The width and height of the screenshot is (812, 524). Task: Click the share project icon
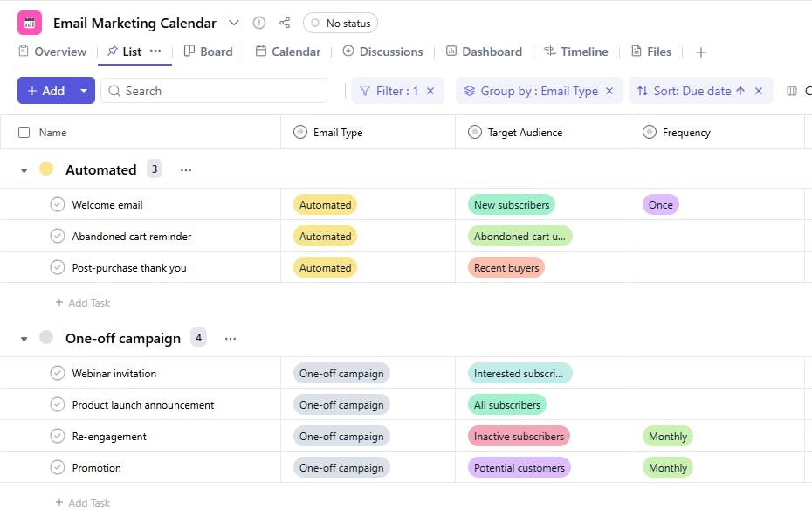pyautogui.click(x=285, y=24)
